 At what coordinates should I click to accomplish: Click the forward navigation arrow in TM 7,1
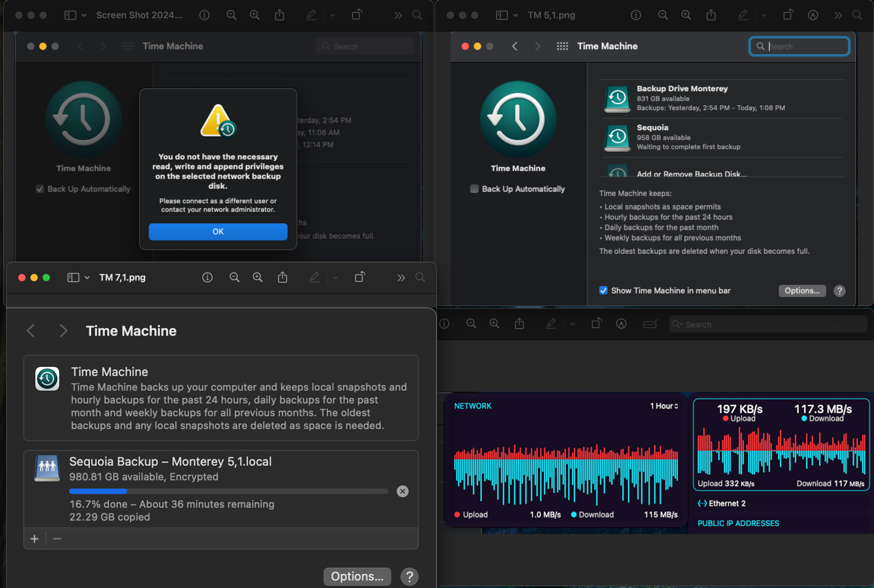point(63,330)
